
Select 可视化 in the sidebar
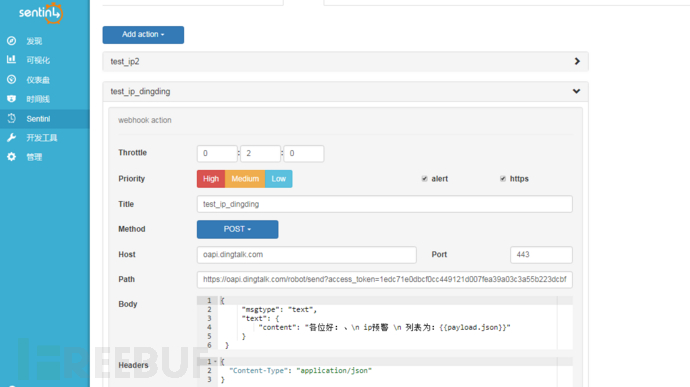coord(38,60)
